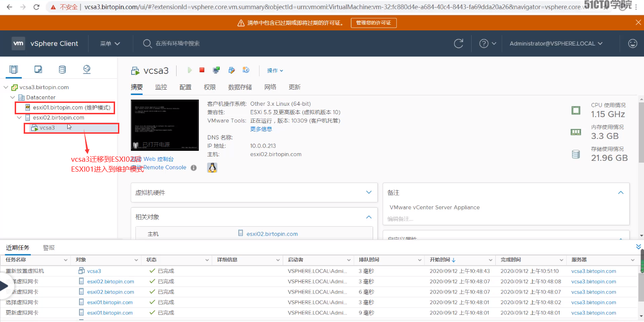The image size is (644, 322).
Task: Click the CPU usage icon
Action: tap(576, 110)
